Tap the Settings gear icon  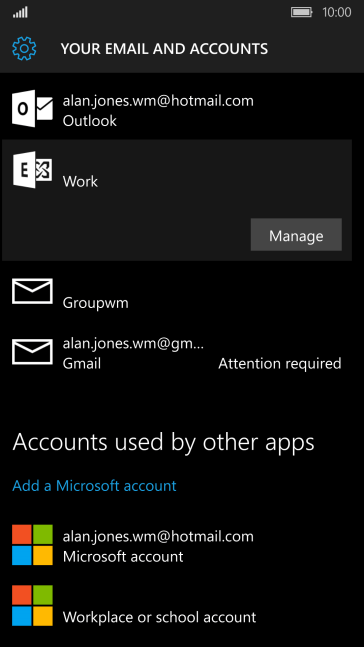24,49
